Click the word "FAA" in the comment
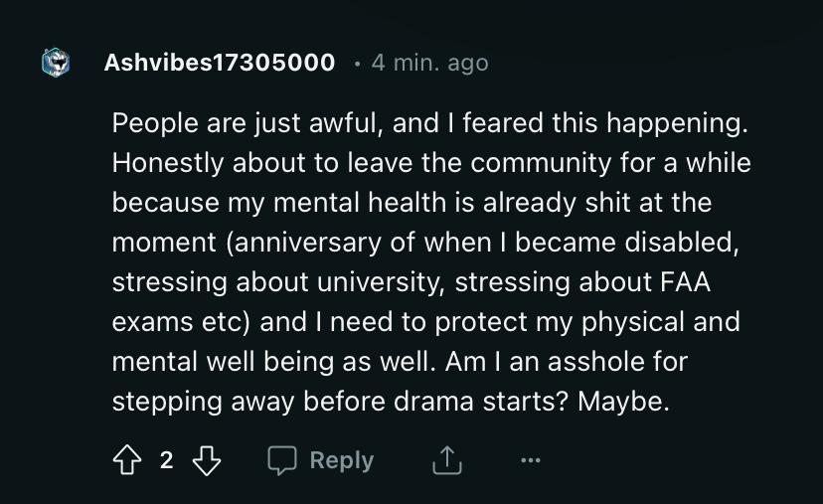This screenshot has height=504, width=823. pyautogui.click(x=686, y=282)
